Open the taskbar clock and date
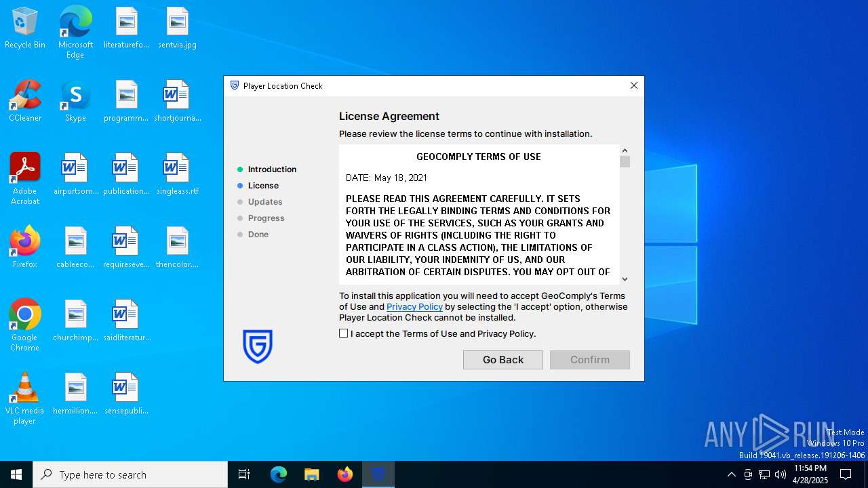The width and height of the screenshot is (868, 488). point(810,474)
